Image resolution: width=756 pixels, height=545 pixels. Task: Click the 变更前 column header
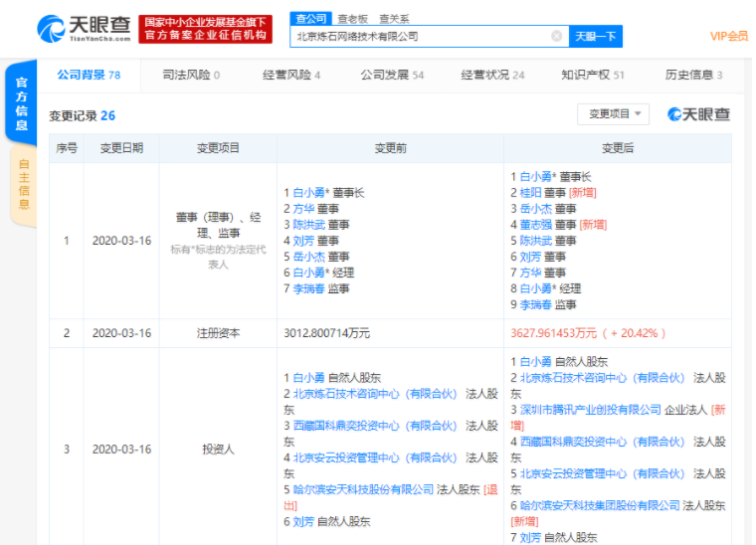tap(391, 148)
